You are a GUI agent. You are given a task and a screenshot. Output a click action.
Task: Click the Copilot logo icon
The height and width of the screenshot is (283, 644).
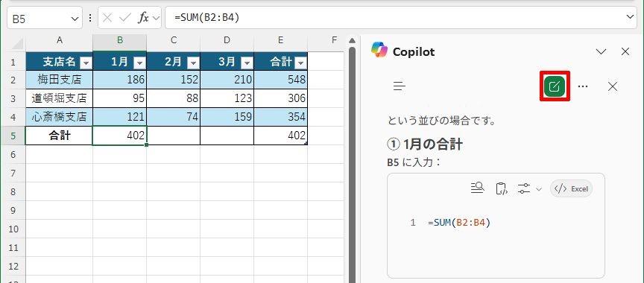click(379, 50)
